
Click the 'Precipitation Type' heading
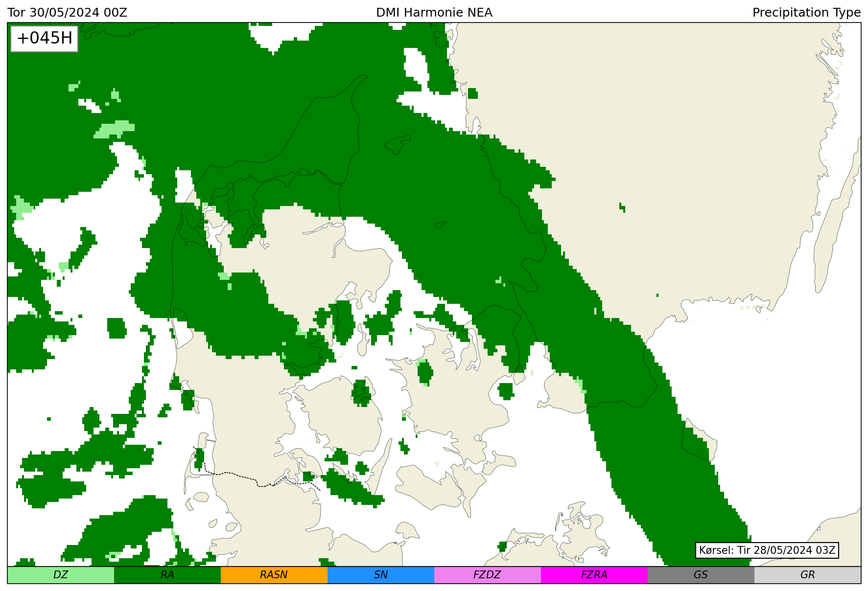pyautogui.click(x=806, y=13)
